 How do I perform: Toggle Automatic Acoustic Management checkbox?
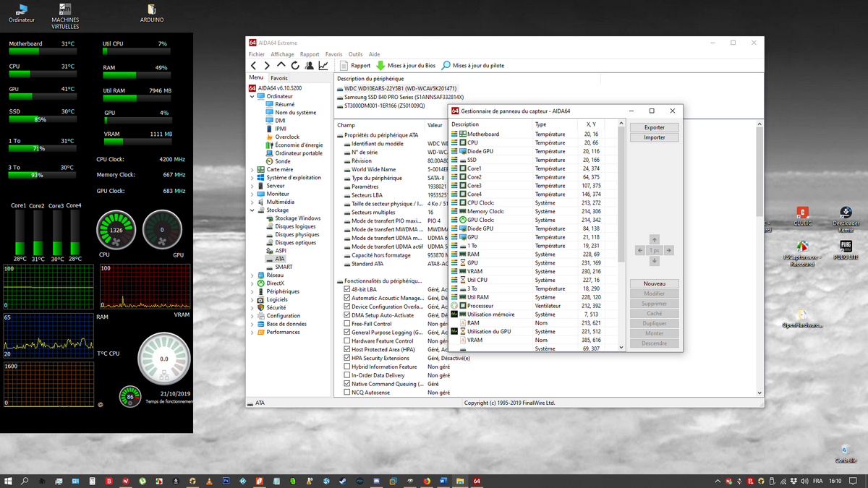click(x=347, y=298)
